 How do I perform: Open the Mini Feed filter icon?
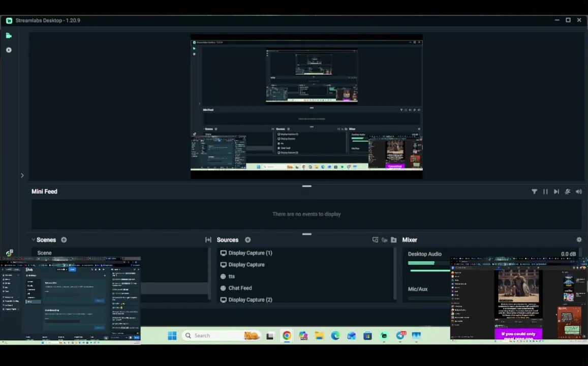click(534, 192)
